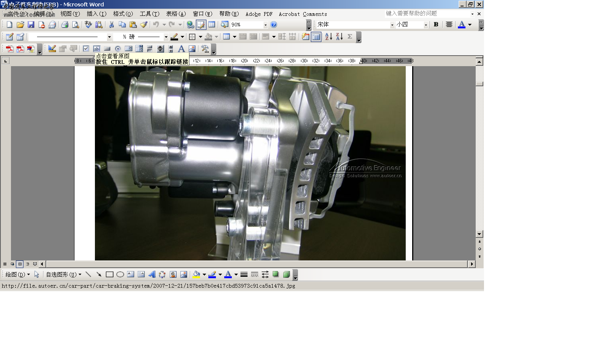Click the line color brush swatch on drawing toolbar
The width and height of the screenshot is (605, 364).
click(x=212, y=274)
